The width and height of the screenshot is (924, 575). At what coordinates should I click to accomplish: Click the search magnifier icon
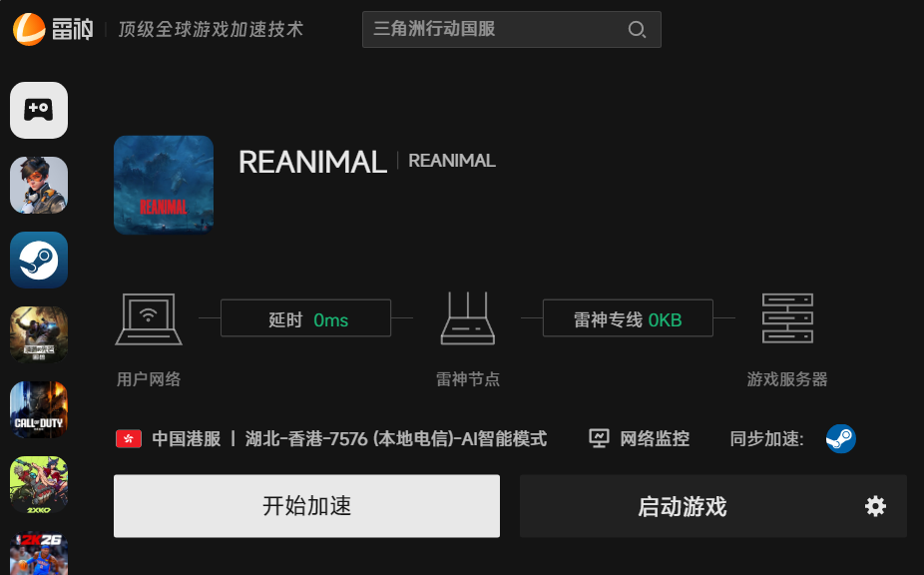637,30
